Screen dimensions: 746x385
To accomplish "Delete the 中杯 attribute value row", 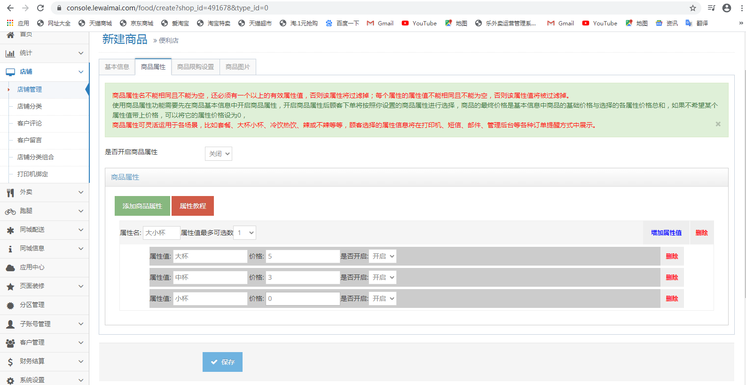I will [x=672, y=277].
